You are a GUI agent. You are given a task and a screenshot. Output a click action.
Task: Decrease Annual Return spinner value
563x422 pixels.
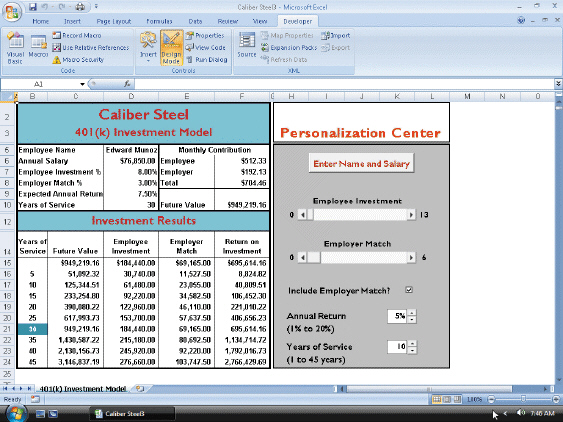412,320
